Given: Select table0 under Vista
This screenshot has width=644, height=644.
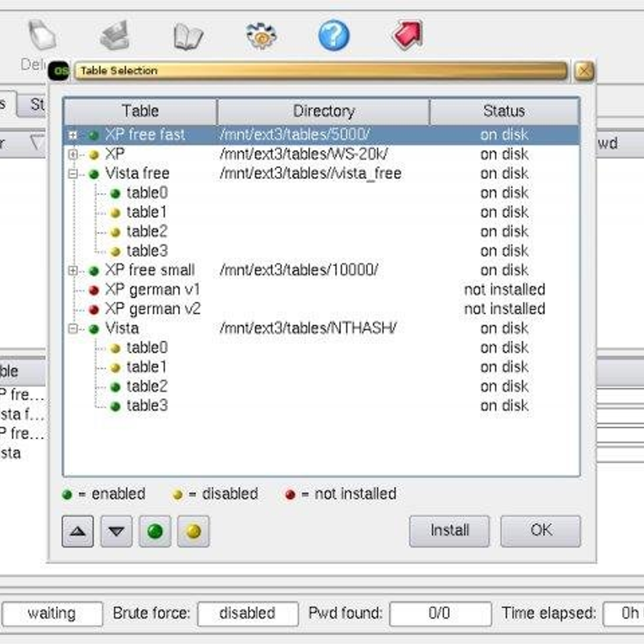Looking at the screenshot, I should [x=322, y=348].
